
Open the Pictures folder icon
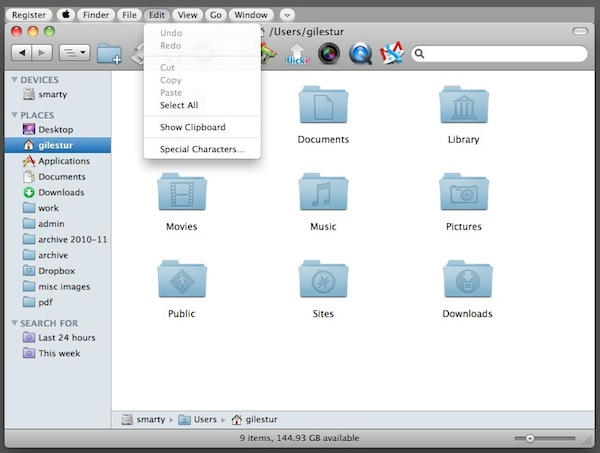pyautogui.click(x=463, y=193)
